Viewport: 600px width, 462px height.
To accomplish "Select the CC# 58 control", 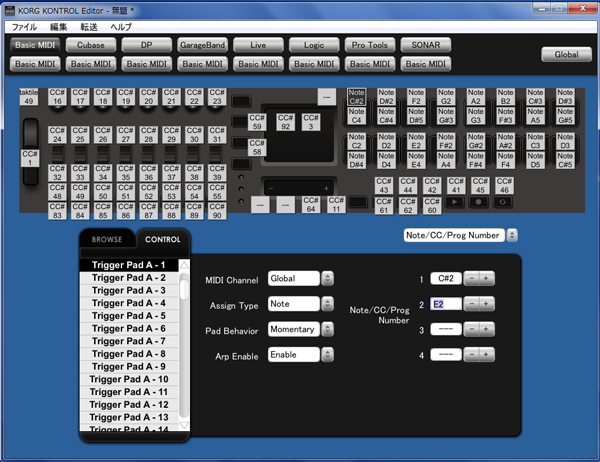I will point(257,147).
